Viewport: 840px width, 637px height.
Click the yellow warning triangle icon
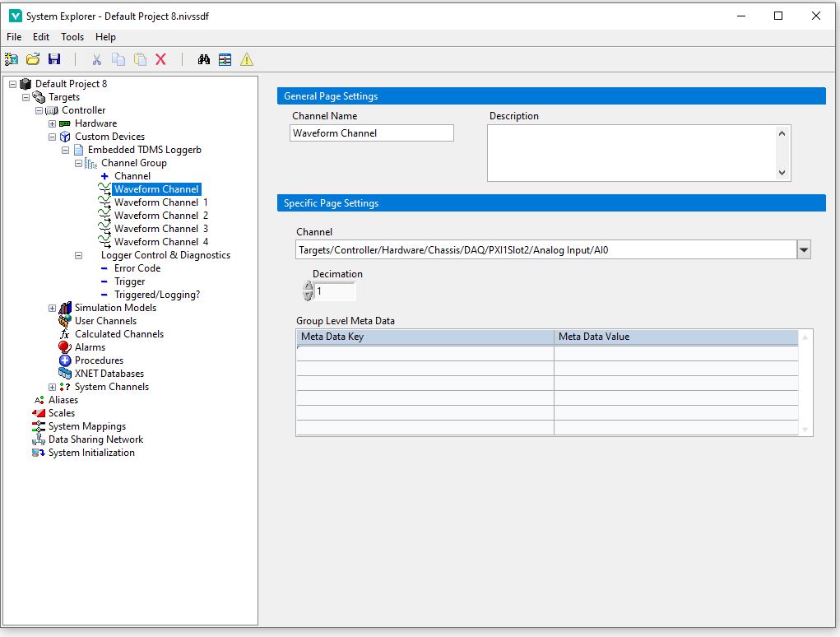(x=247, y=59)
